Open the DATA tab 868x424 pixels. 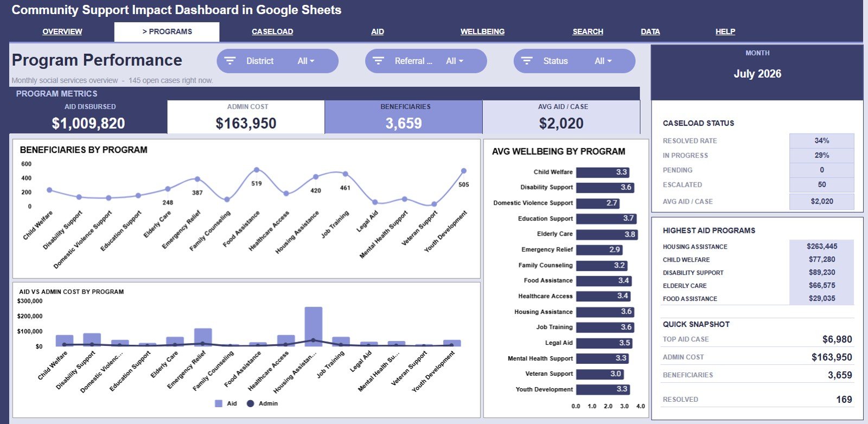click(x=650, y=31)
